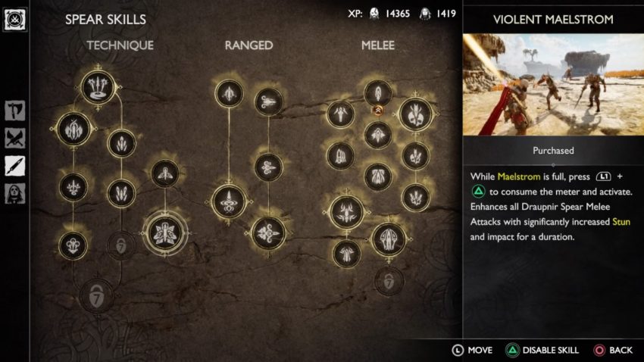Select the Leviathan Axe skills sidebar icon
644x362 pixels.
pos(15,111)
